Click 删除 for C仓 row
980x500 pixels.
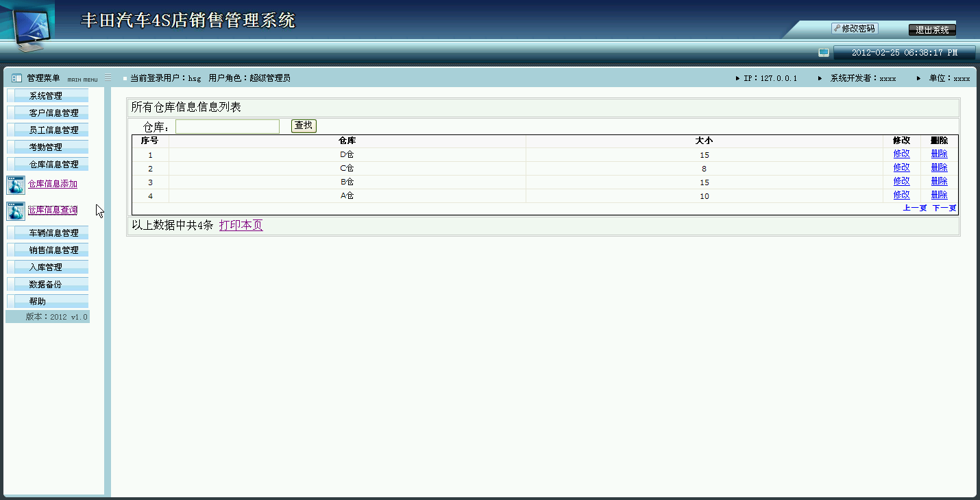[x=939, y=168]
